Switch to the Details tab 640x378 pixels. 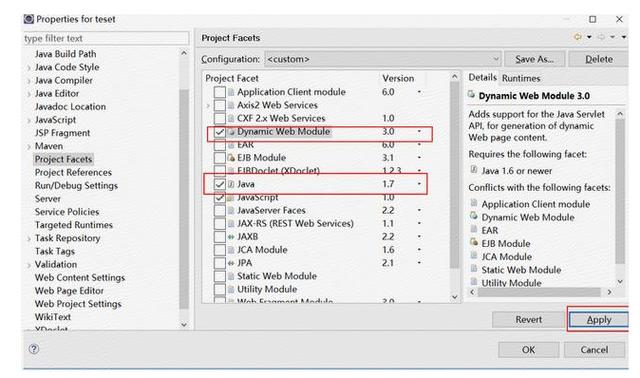(482, 77)
